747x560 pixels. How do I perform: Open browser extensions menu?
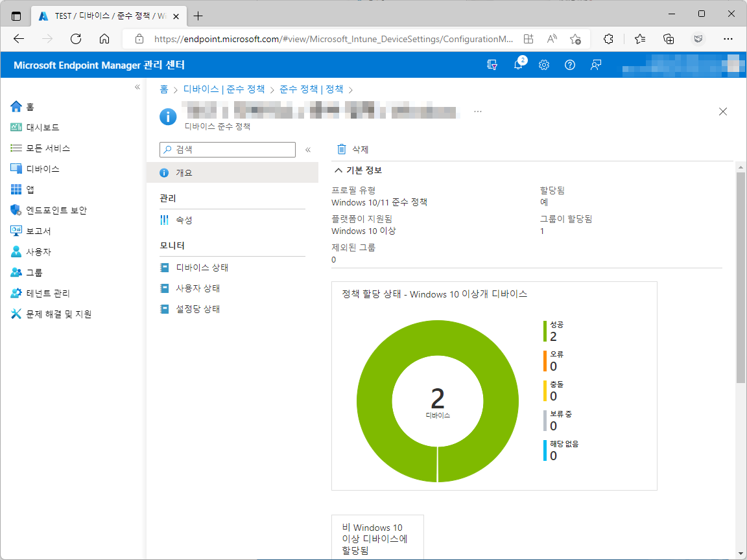point(608,39)
